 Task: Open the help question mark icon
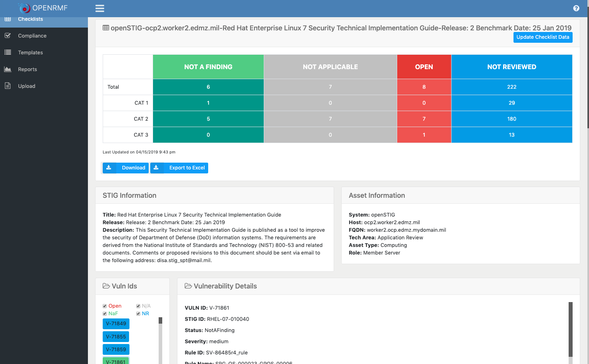[576, 8]
